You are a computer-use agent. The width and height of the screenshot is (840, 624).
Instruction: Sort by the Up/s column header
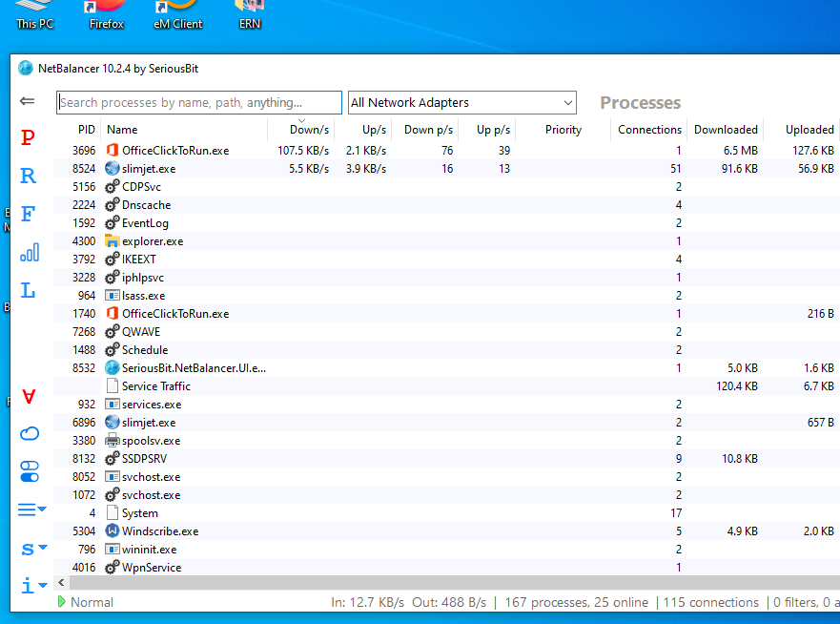pos(363,130)
